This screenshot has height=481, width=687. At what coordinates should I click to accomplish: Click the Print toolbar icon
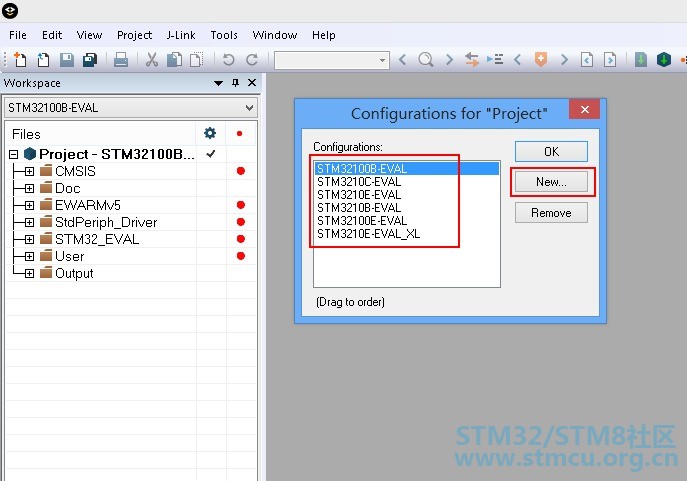pos(121,59)
